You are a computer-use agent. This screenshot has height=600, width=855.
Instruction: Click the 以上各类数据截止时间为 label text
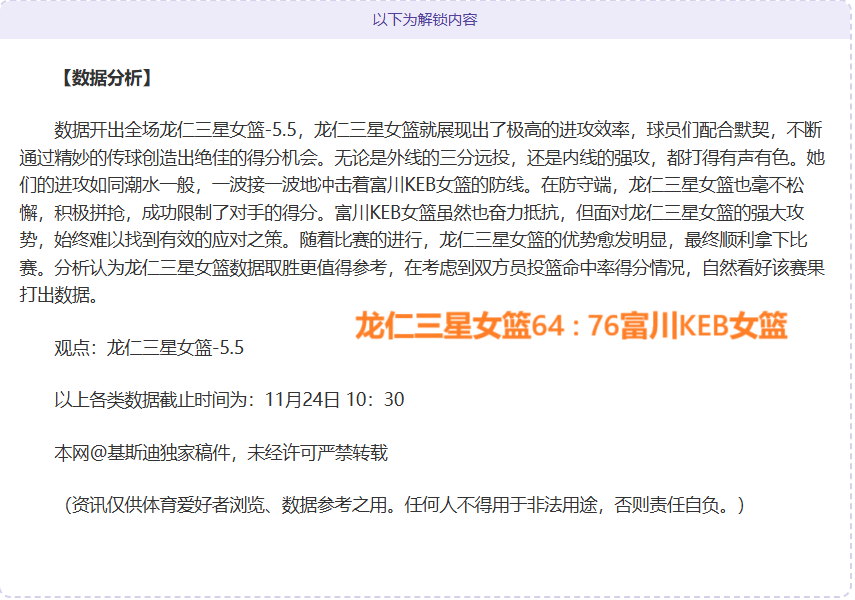156,400
